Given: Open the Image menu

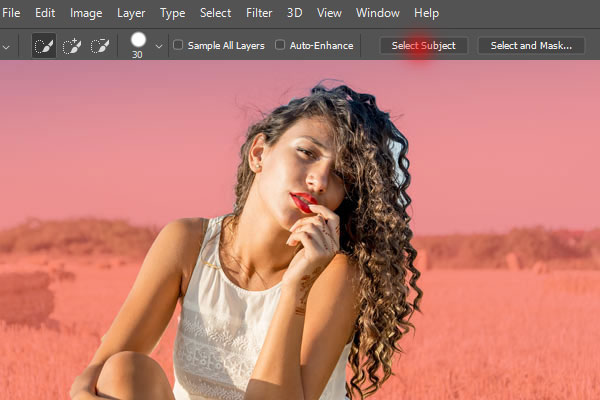Looking at the screenshot, I should 86,13.
